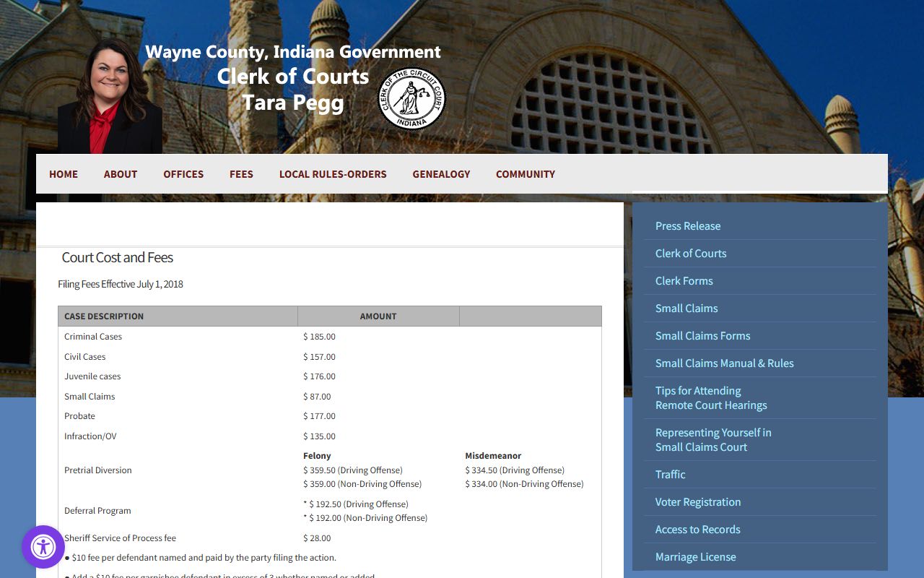924x578 pixels.
Task: Select the FEES menu item
Action: (x=241, y=174)
